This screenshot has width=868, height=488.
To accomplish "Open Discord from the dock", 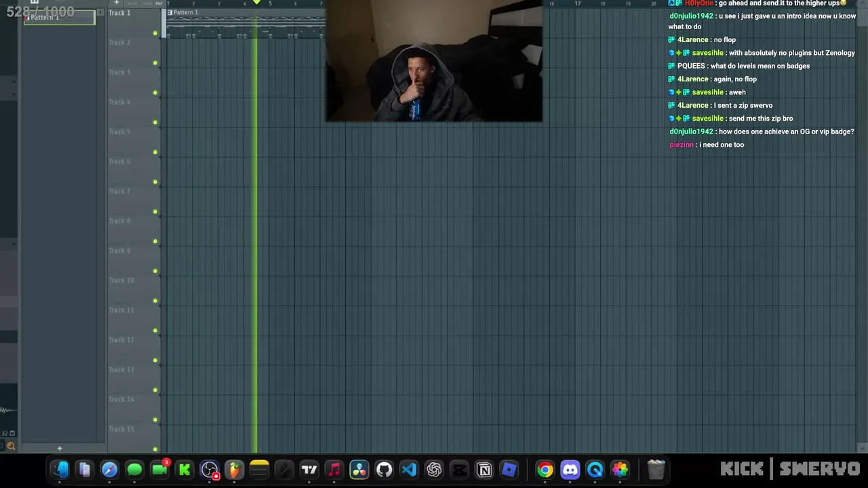I will [x=570, y=470].
